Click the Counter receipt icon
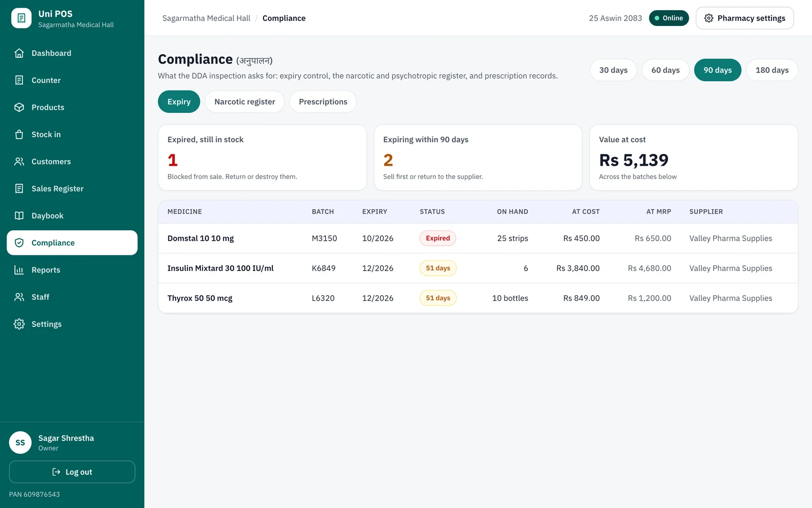This screenshot has width=812, height=508. 19,80
